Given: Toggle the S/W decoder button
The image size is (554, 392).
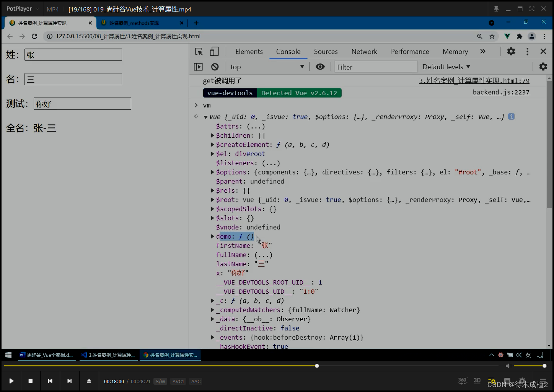Looking at the screenshot, I should tap(161, 381).
